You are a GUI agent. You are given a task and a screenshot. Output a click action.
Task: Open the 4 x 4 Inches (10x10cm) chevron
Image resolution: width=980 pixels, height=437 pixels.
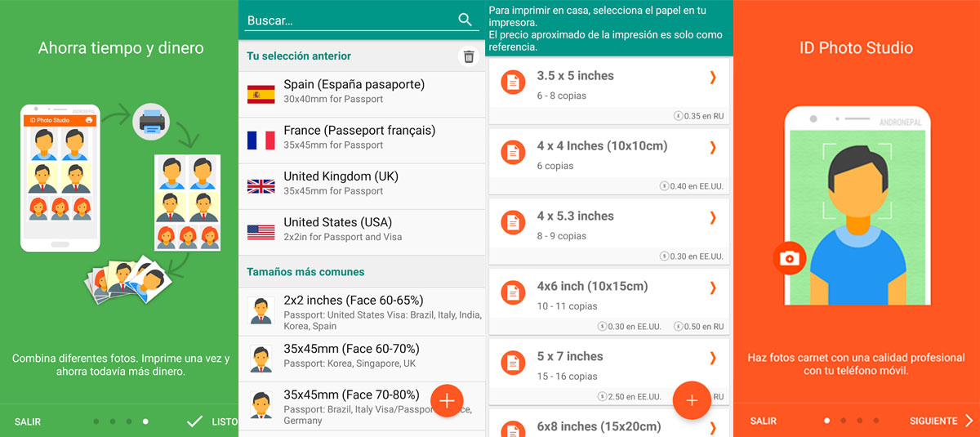point(712,147)
